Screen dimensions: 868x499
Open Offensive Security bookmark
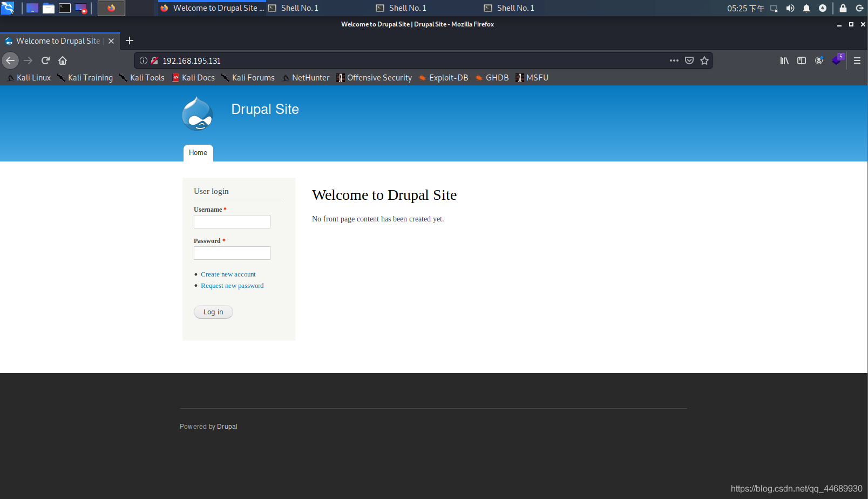374,78
